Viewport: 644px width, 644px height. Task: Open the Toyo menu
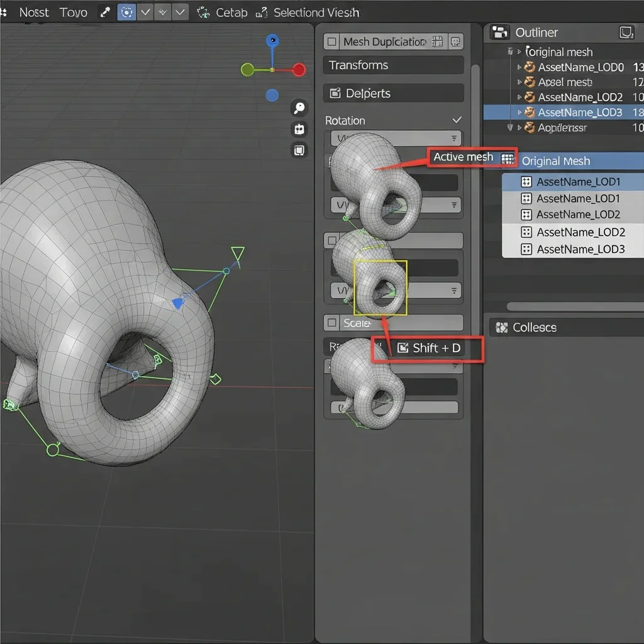74,13
